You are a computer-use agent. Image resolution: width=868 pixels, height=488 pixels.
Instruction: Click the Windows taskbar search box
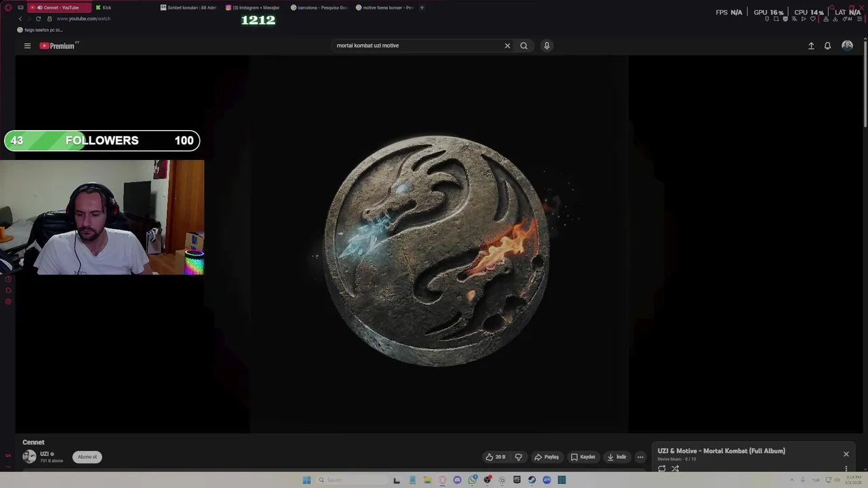pos(352,480)
